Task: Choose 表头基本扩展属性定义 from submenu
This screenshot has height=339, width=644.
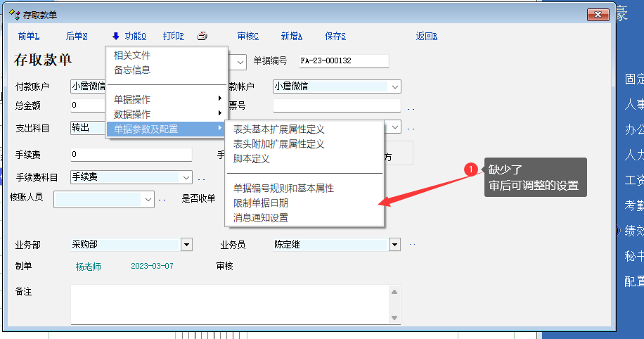Action: click(278, 129)
